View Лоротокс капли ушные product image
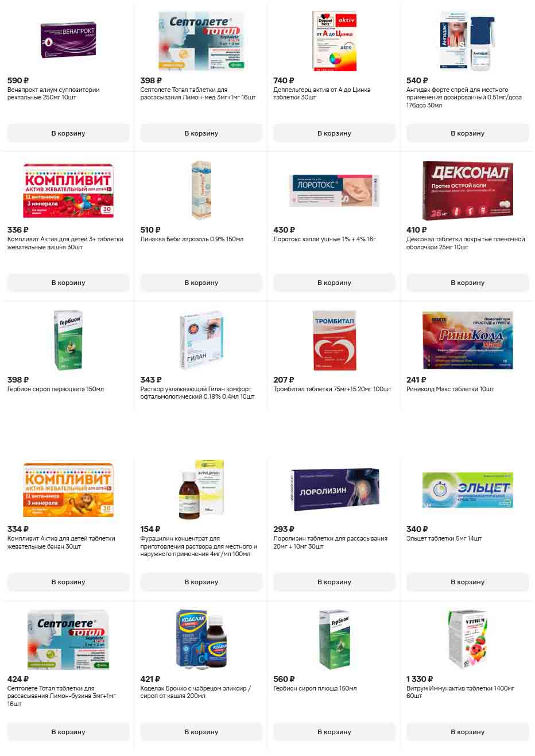The image size is (535, 756). pos(335,191)
